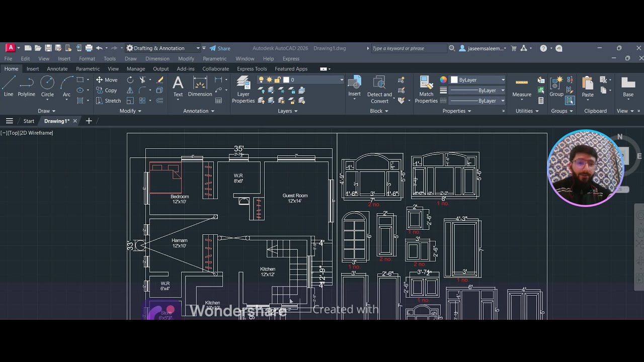Insert a Table from Annotation panel

pyautogui.click(x=218, y=101)
